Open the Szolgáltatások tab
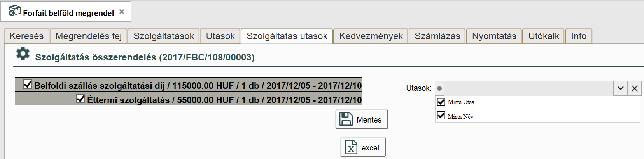The image size is (644, 159). pyautogui.click(x=164, y=36)
